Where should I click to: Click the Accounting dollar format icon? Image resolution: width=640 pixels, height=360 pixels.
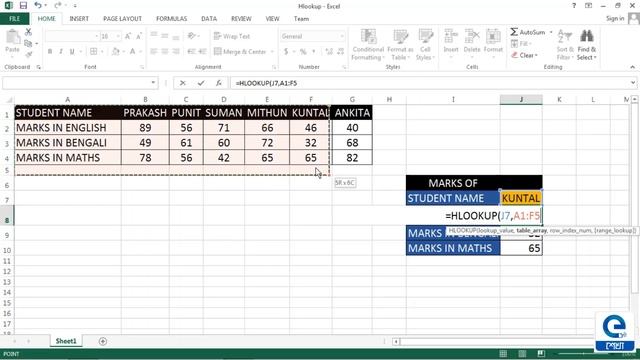[x=286, y=51]
